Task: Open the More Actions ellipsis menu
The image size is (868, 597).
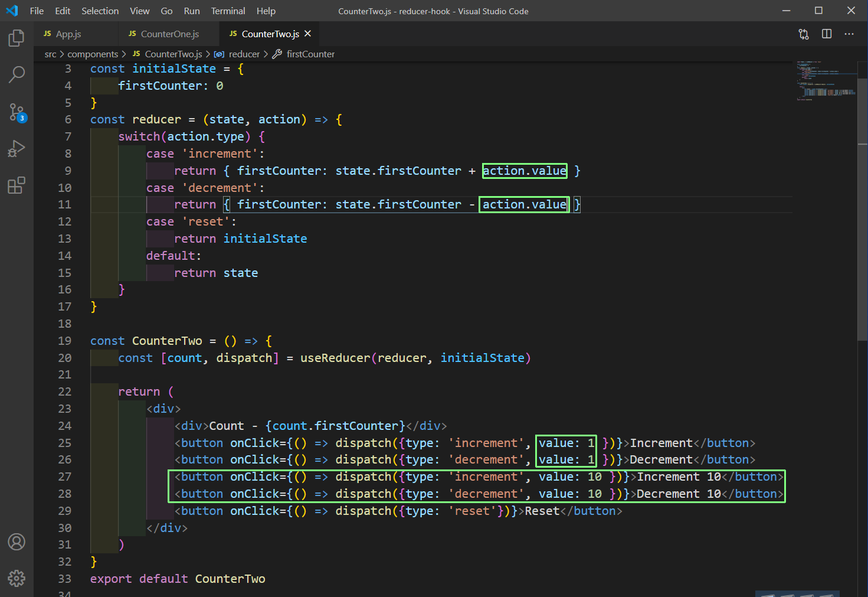Action: click(849, 34)
